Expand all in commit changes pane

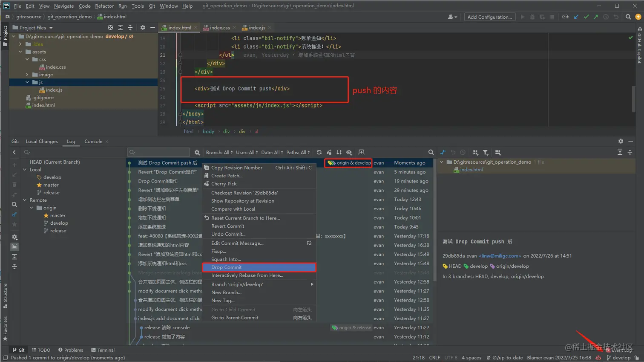[620, 152]
